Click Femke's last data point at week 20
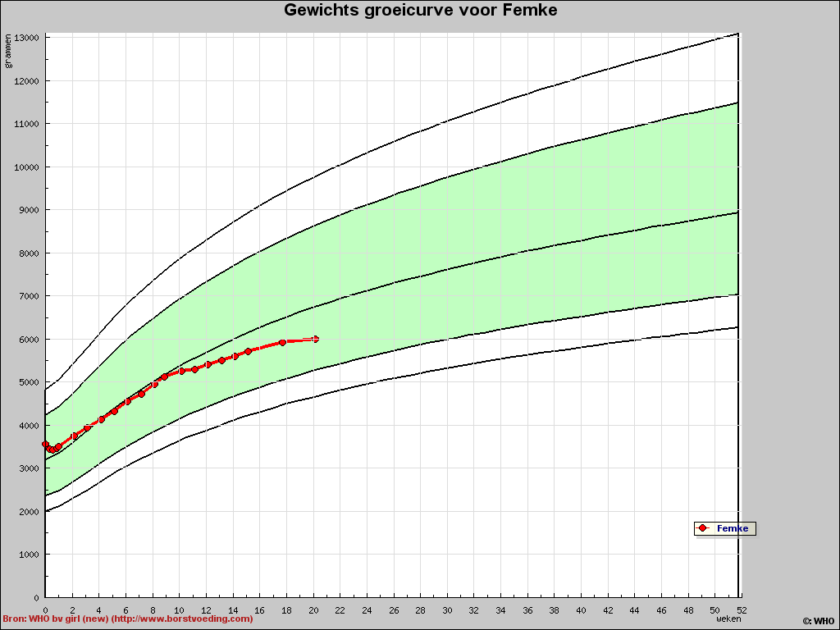The height and width of the screenshot is (630, 840). (x=316, y=339)
